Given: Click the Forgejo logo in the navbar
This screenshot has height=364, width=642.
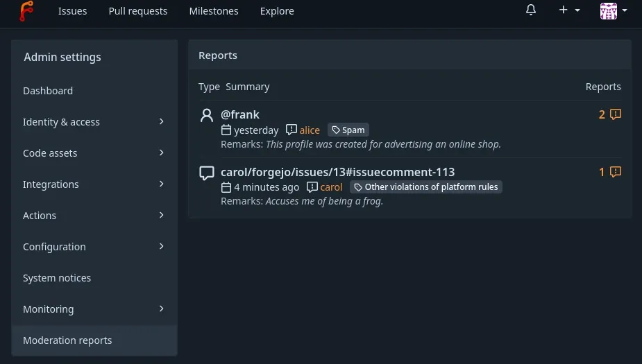Looking at the screenshot, I should click(x=27, y=11).
